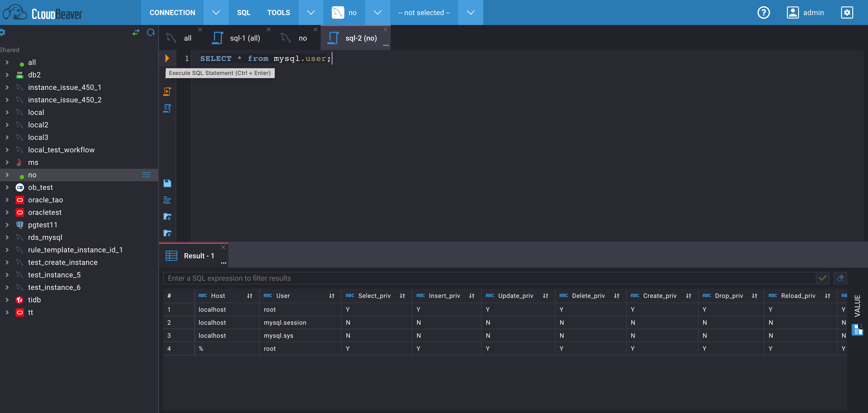Toggle sort on Select_priv column
This screenshot has height=413, width=868.
[x=402, y=296]
